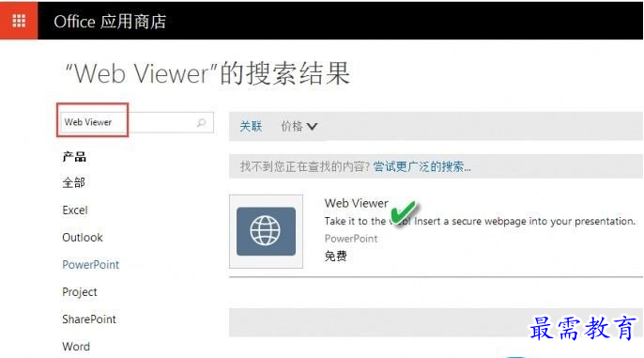This screenshot has height=358, width=644.
Task: Click the search magnifier icon
Action: tap(201, 122)
